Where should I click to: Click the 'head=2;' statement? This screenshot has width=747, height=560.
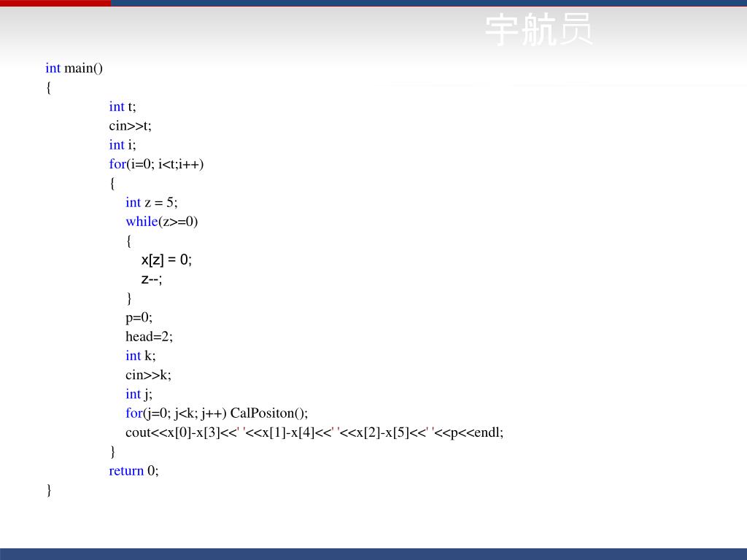click(x=149, y=337)
